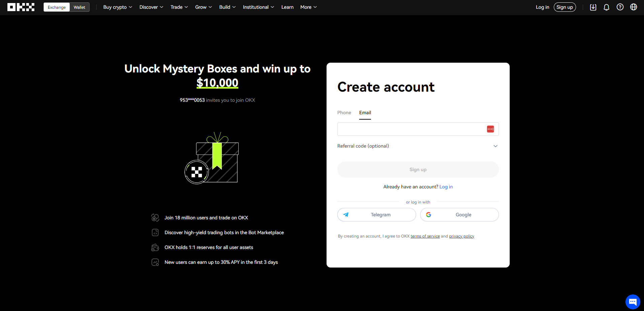This screenshot has width=644, height=311.
Task: Click Log in in top bar
Action: [x=542, y=7]
